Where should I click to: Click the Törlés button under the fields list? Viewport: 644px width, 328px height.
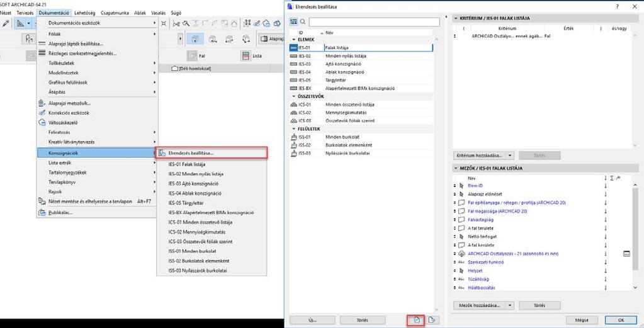point(539,305)
